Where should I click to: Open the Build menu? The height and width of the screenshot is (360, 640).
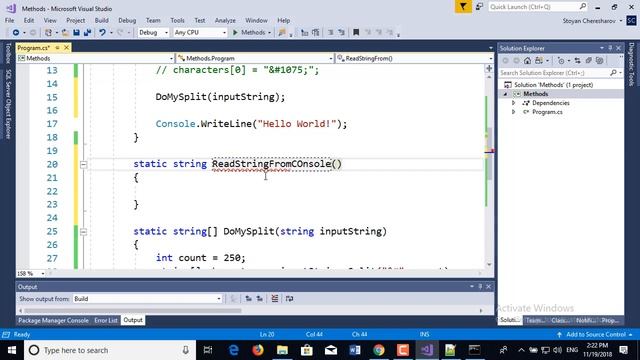(x=101, y=20)
